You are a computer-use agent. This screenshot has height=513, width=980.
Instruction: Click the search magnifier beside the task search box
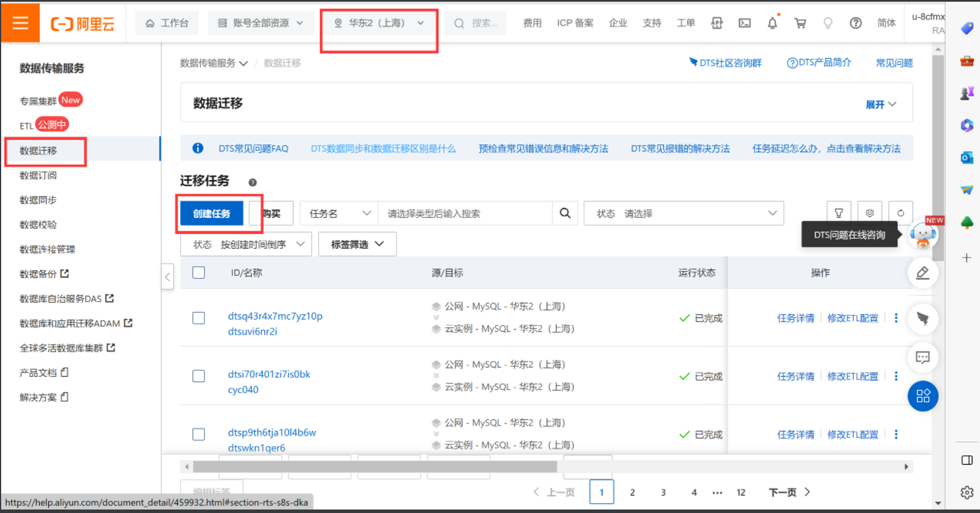point(565,213)
